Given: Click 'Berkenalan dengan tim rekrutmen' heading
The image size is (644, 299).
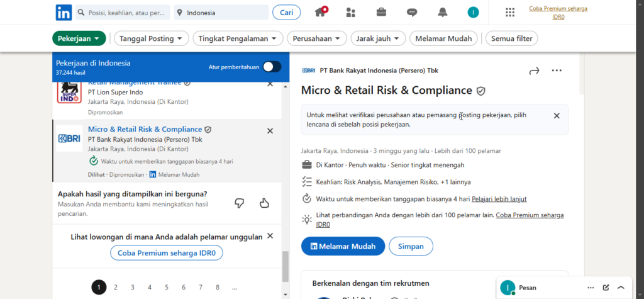Looking at the screenshot, I should [371, 283].
